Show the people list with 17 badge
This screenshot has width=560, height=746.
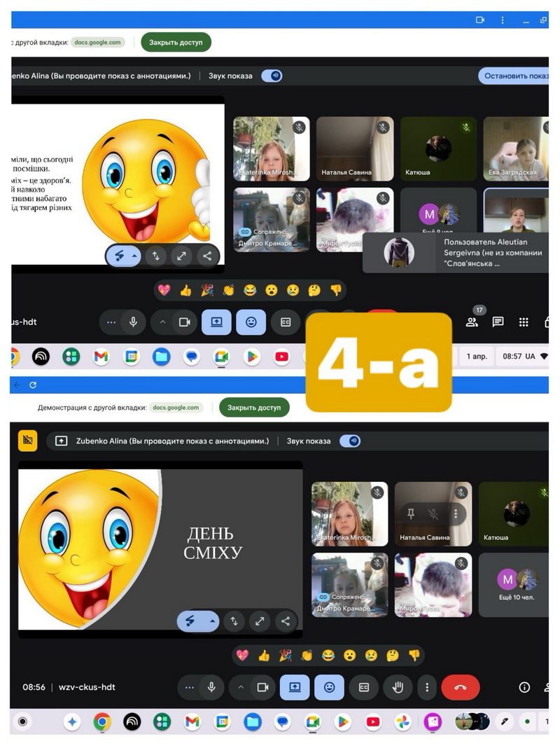pyautogui.click(x=472, y=322)
